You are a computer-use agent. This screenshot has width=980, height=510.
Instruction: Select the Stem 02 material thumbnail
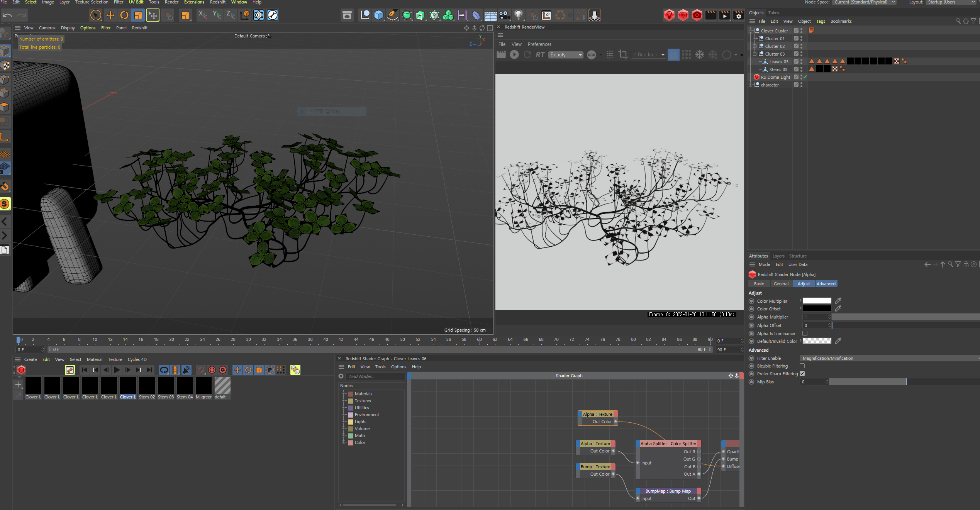point(147,388)
